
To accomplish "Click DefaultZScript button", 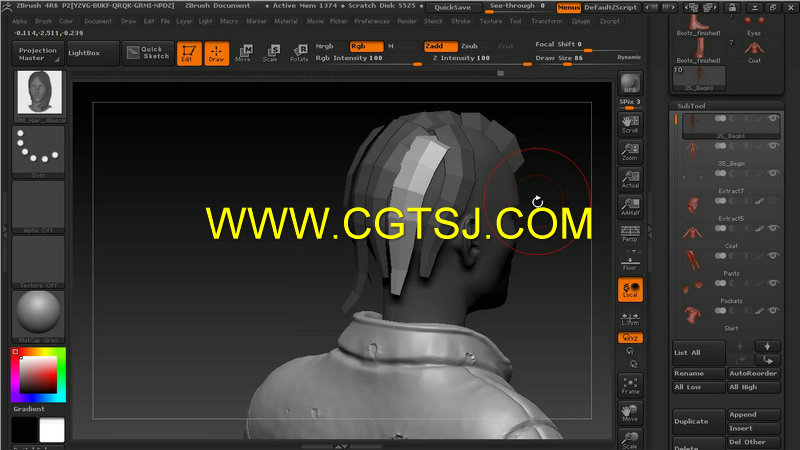I will pos(610,7).
